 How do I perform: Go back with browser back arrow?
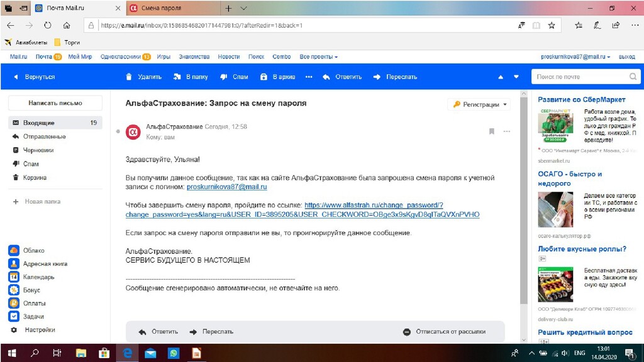click(x=10, y=25)
